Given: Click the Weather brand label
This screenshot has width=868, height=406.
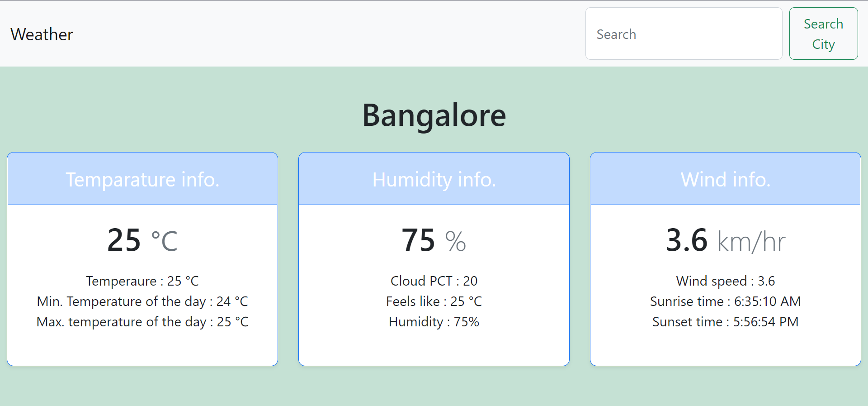Looking at the screenshot, I should click(42, 34).
